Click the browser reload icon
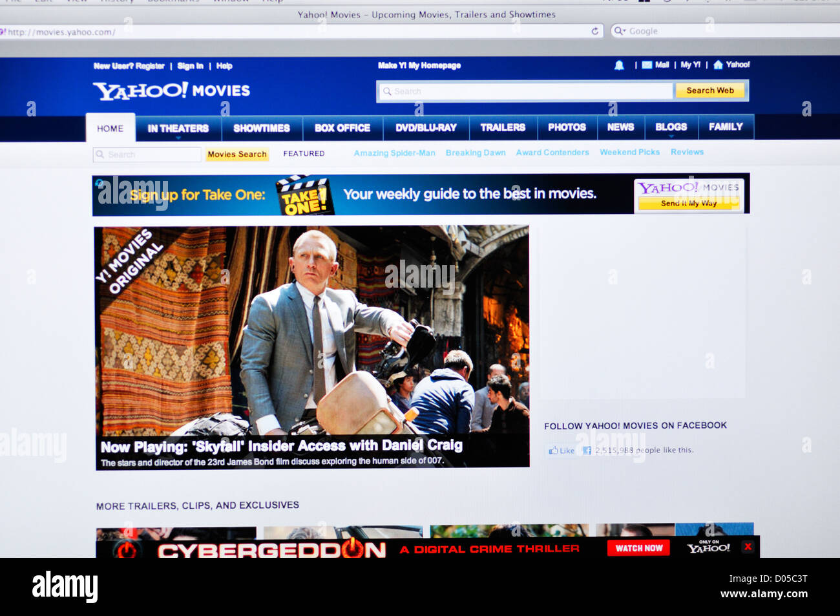This screenshot has height=616, width=840. click(x=594, y=31)
